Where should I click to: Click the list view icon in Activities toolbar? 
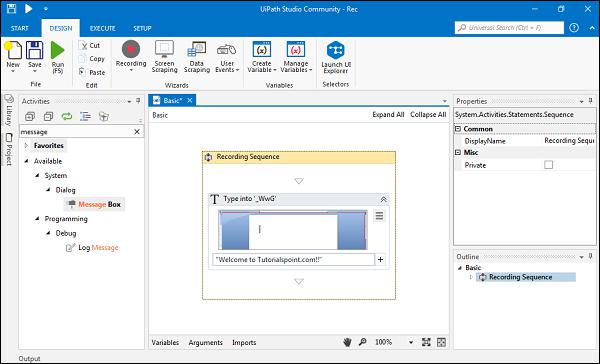point(85,116)
